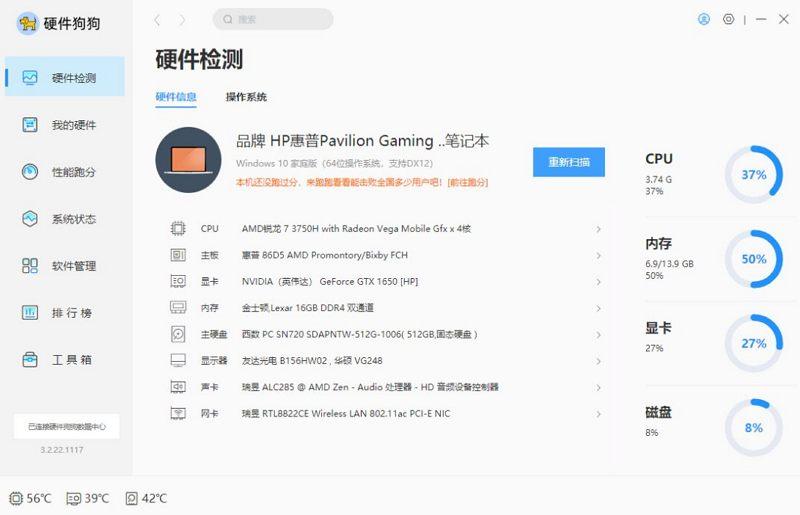Expand the B156HW02 display row arrow
Screen dimensions: 800x515
coord(598,361)
